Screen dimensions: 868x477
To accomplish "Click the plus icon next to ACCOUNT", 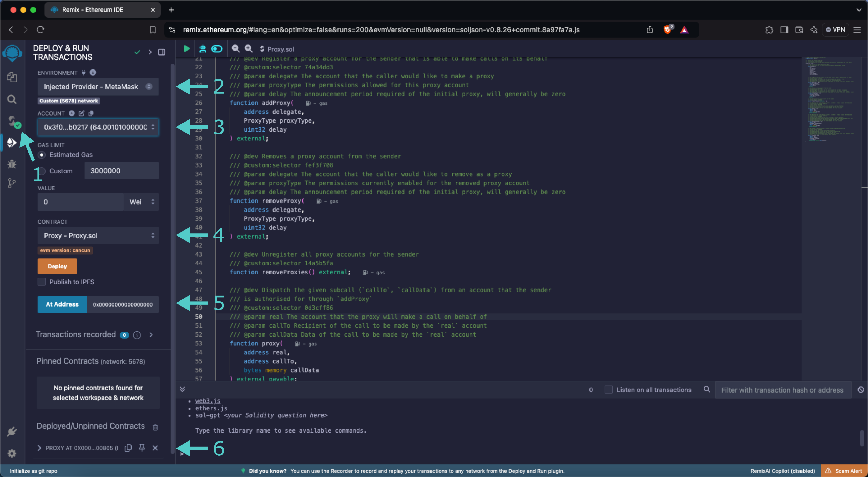I will click(x=72, y=113).
